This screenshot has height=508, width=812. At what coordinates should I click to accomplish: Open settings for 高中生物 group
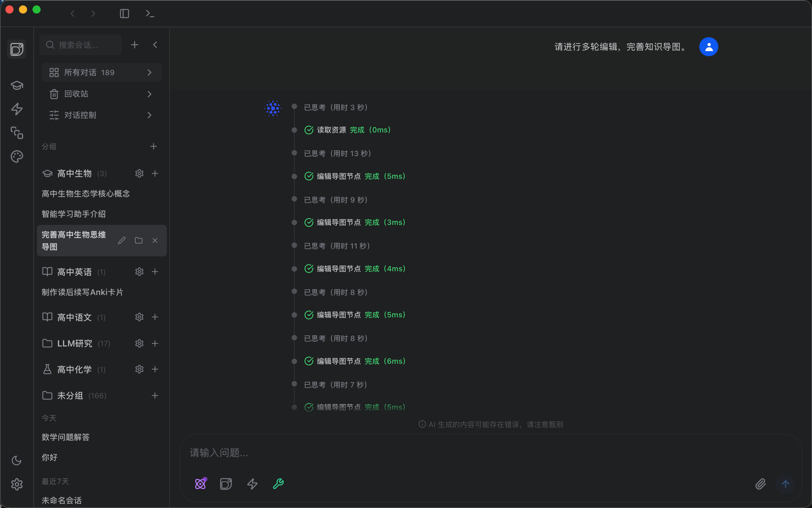pos(139,173)
